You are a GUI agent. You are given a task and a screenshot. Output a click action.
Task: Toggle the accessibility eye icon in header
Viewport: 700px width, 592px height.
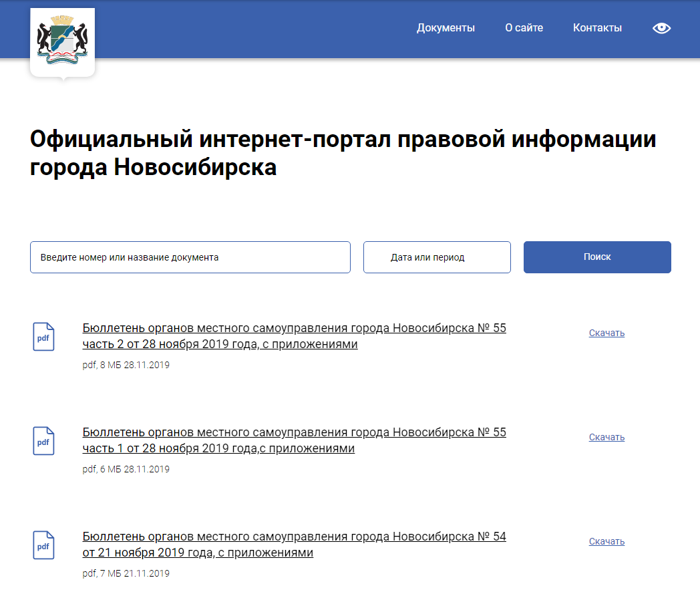click(x=661, y=28)
